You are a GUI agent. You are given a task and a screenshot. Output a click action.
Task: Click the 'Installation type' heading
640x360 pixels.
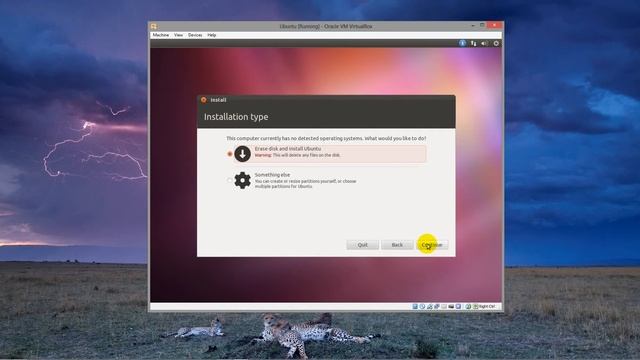coord(236,117)
